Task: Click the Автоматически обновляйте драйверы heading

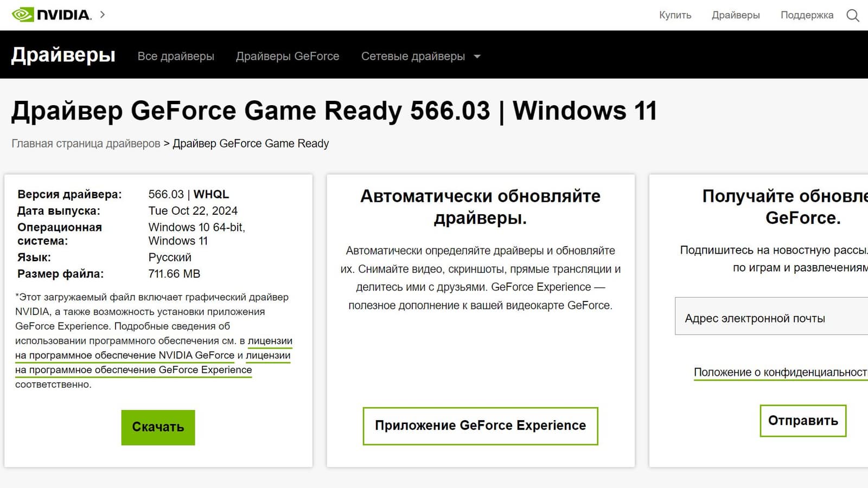Action: pyautogui.click(x=481, y=207)
